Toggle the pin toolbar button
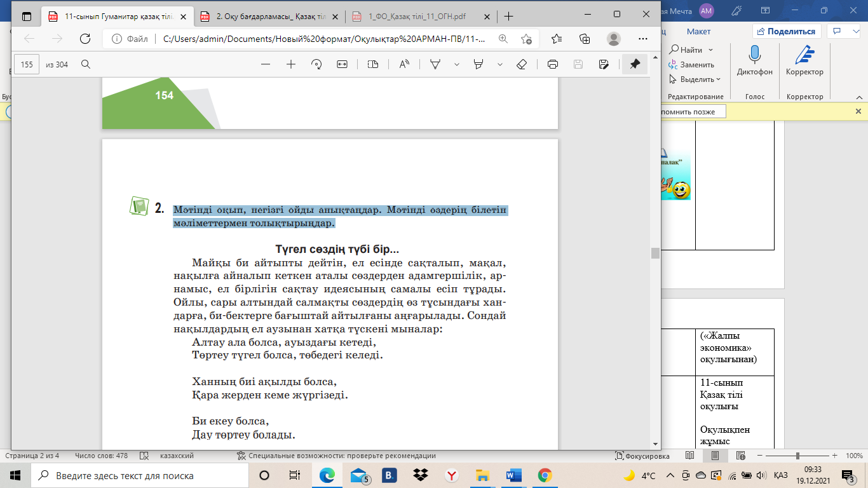This screenshot has width=868, height=488. pyautogui.click(x=634, y=64)
